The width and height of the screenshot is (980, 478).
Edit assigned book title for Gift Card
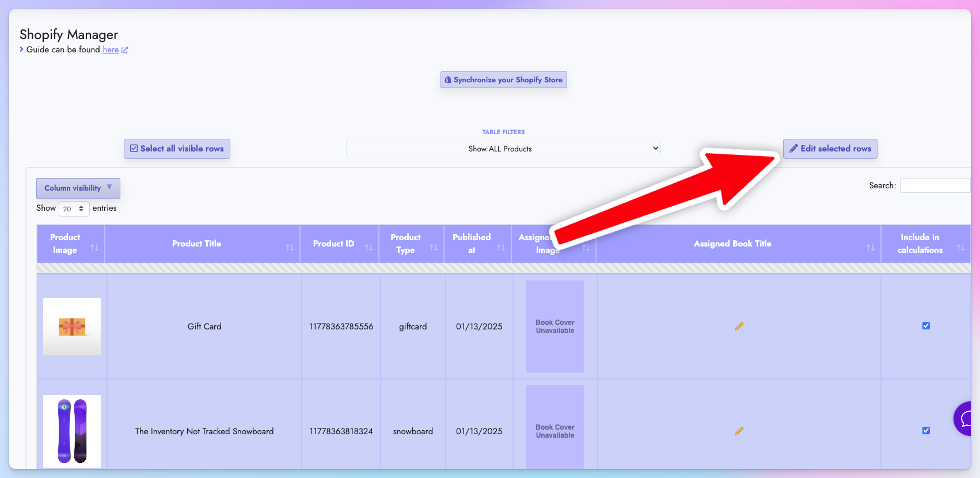tap(739, 327)
